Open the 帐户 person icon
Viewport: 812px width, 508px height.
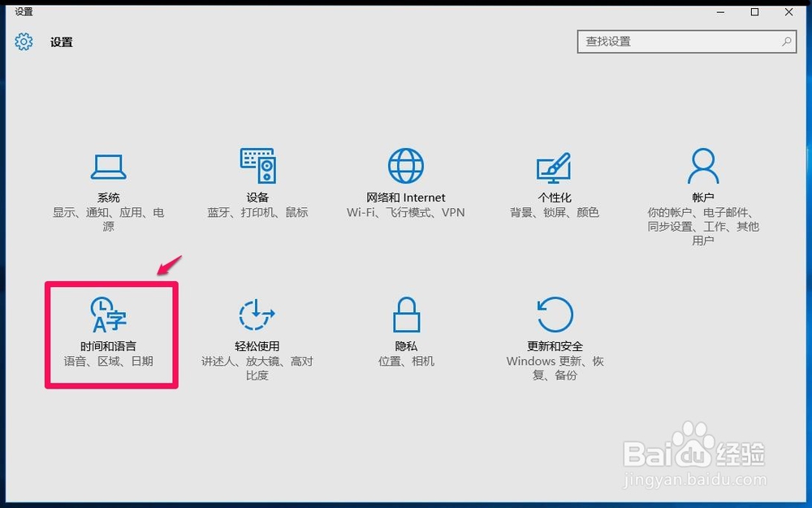(x=702, y=166)
